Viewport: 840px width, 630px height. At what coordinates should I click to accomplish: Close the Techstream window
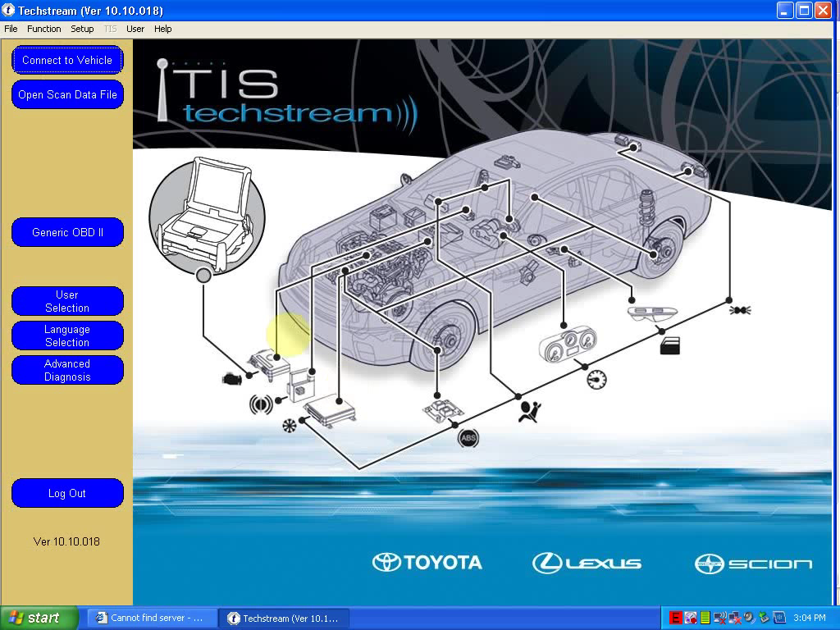[823, 10]
